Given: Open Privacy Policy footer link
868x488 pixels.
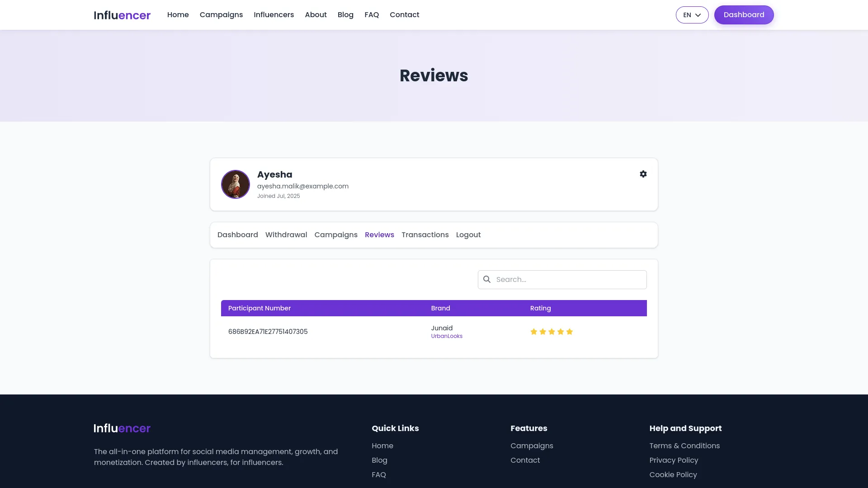Looking at the screenshot, I should tap(673, 460).
